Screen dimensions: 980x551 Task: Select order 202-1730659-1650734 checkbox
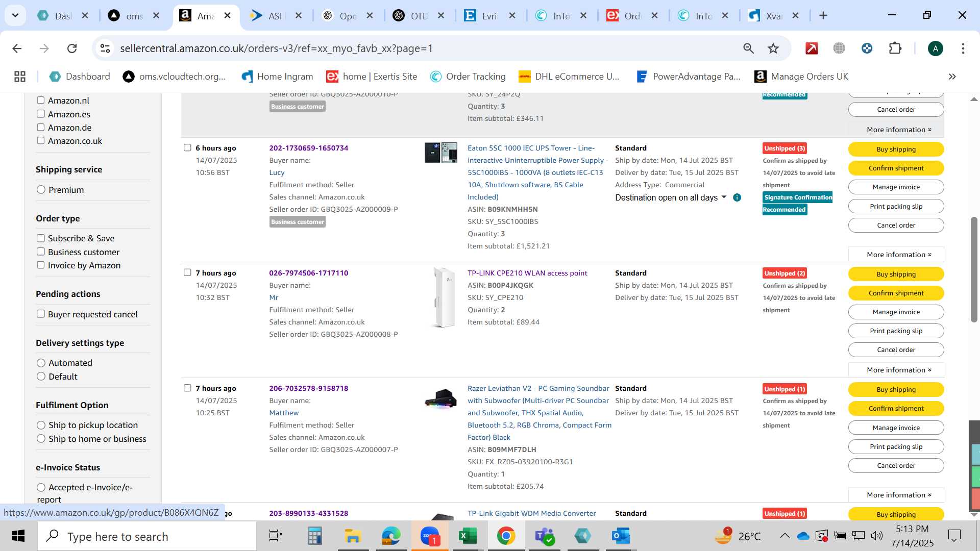[187, 147]
